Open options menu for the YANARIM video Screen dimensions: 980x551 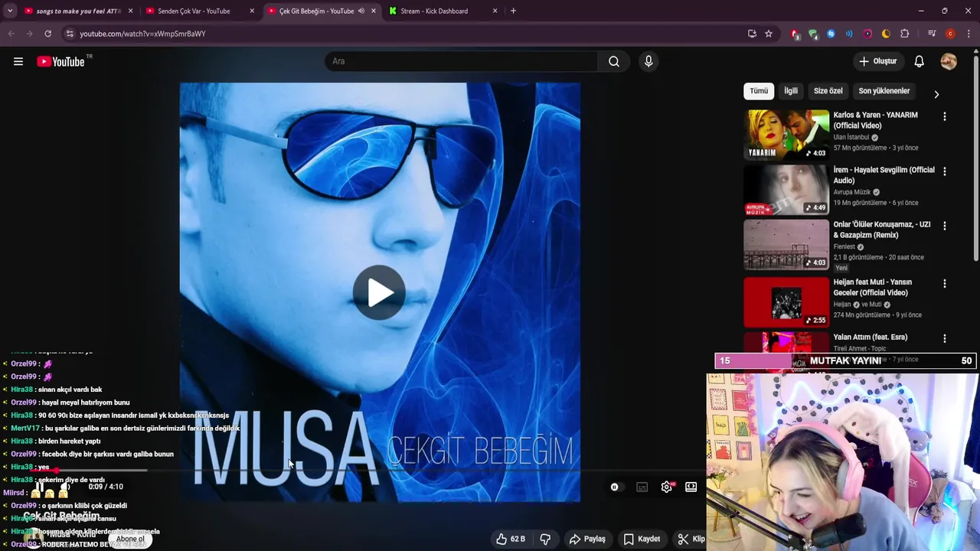pyautogui.click(x=944, y=116)
